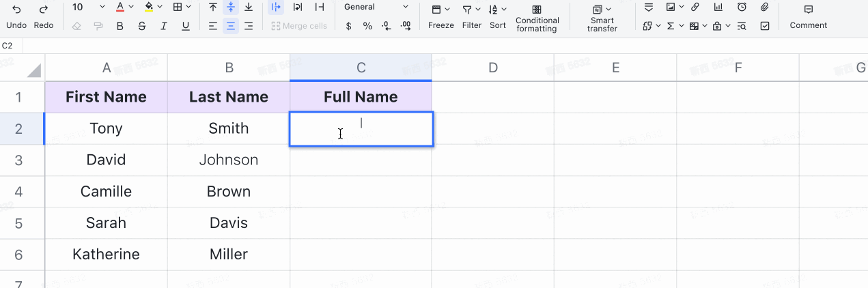This screenshot has width=868, height=288.
Task: Apply strikethrough to the cell
Action: pos(142,26)
